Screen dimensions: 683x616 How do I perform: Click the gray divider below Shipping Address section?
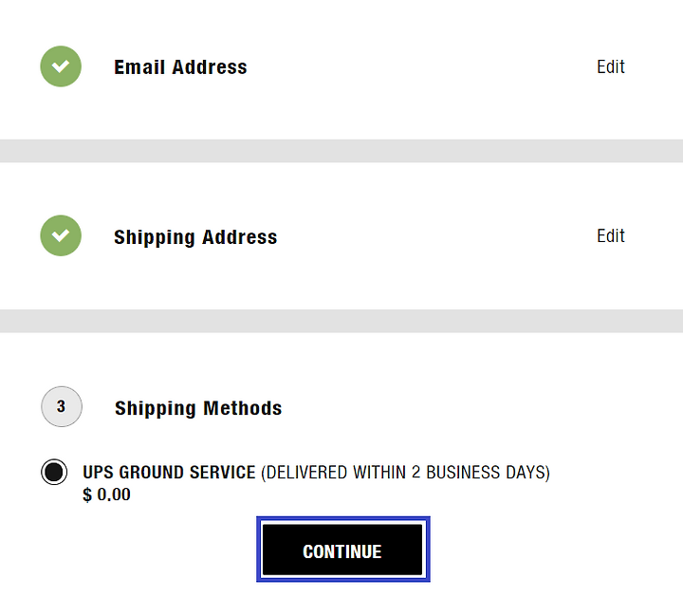(x=341, y=322)
